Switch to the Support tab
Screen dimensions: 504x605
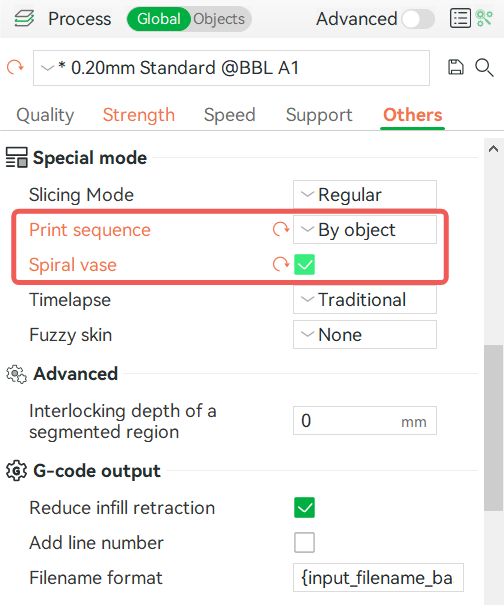point(319,115)
